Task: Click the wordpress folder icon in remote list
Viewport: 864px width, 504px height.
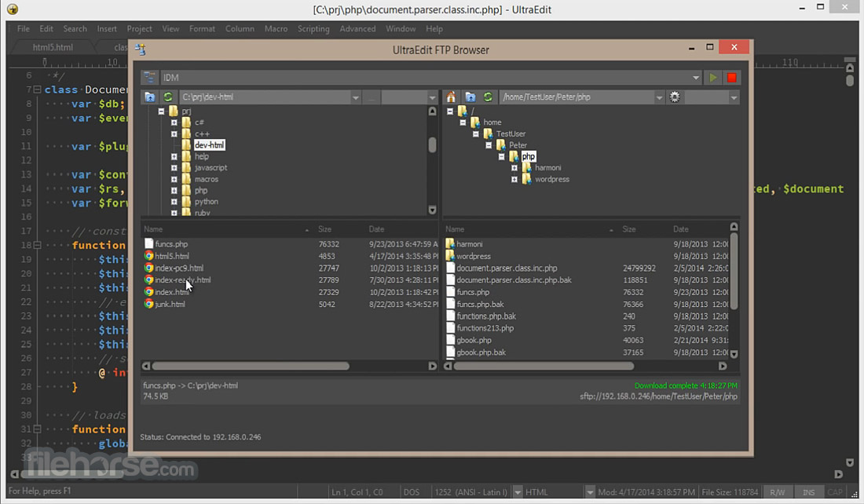Action: coord(450,256)
